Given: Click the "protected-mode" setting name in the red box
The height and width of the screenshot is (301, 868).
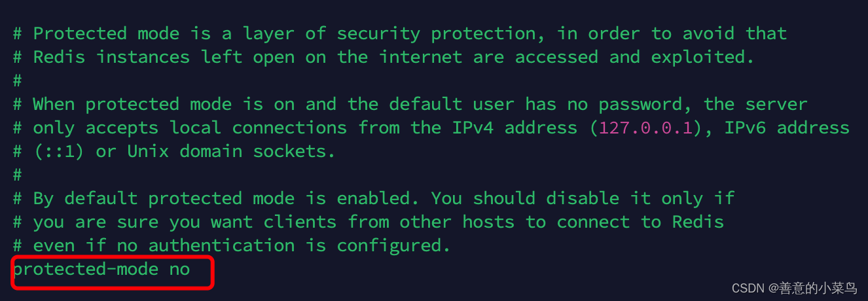Looking at the screenshot, I should point(86,269).
